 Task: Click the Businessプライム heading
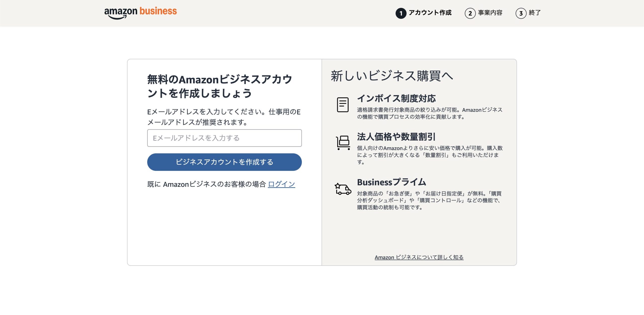(x=391, y=182)
